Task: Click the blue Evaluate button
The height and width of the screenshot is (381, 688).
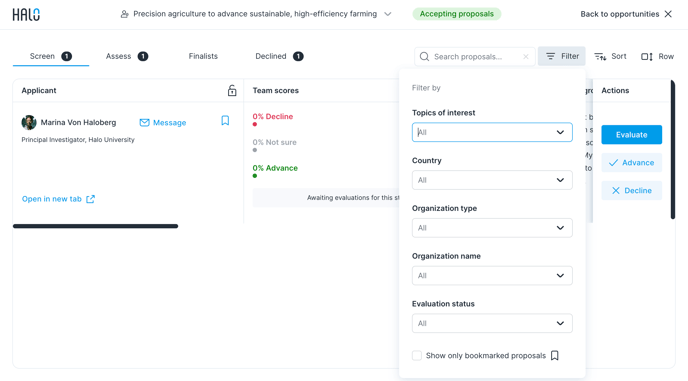Action: click(631, 135)
